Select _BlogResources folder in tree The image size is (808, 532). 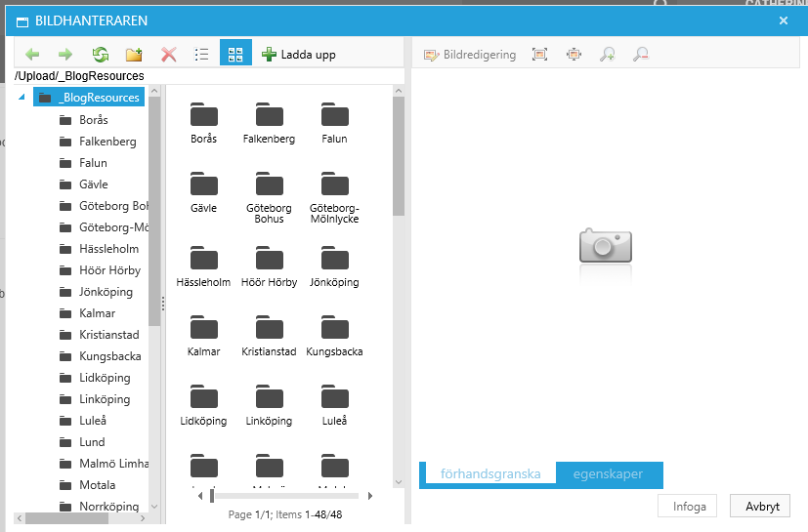(x=89, y=97)
